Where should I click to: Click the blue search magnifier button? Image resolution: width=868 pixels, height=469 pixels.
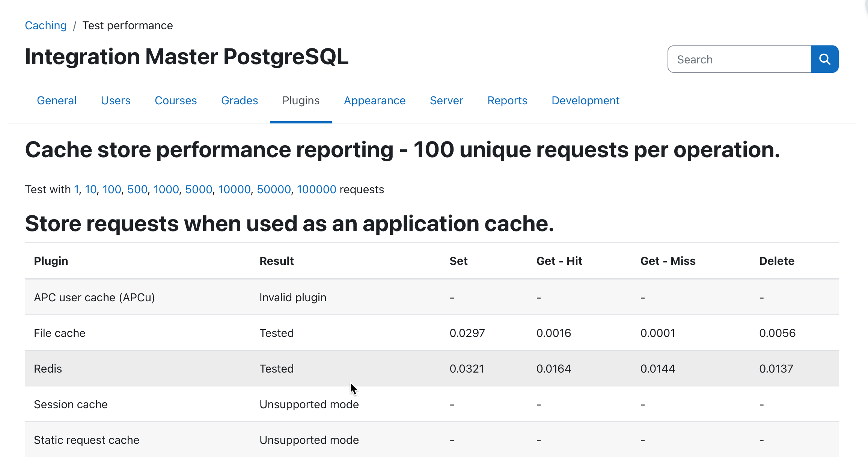tap(825, 59)
